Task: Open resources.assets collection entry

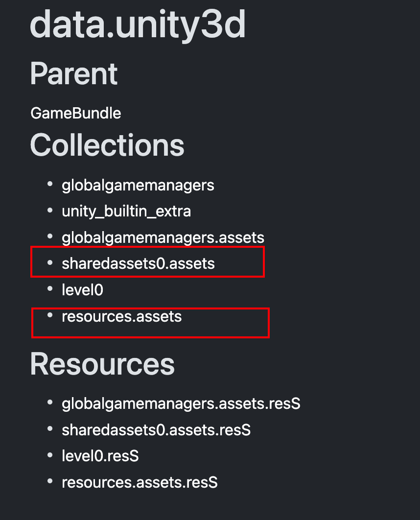Action: click(x=122, y=316)
